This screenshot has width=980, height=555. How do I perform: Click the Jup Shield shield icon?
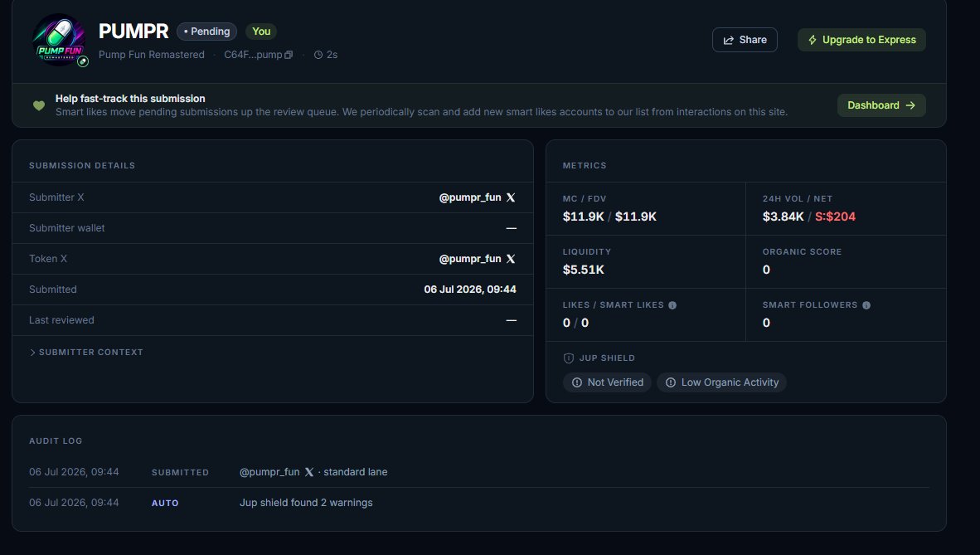coord(569,358)
